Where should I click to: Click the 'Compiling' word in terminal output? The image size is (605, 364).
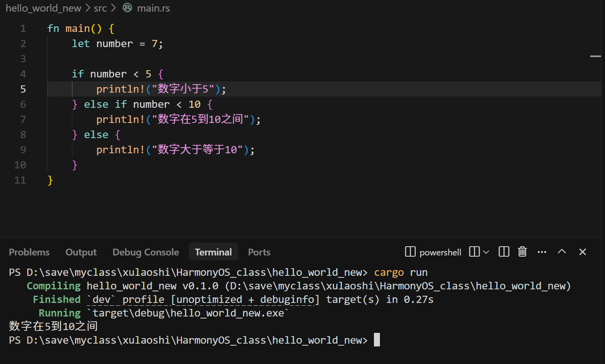[53, 286]
